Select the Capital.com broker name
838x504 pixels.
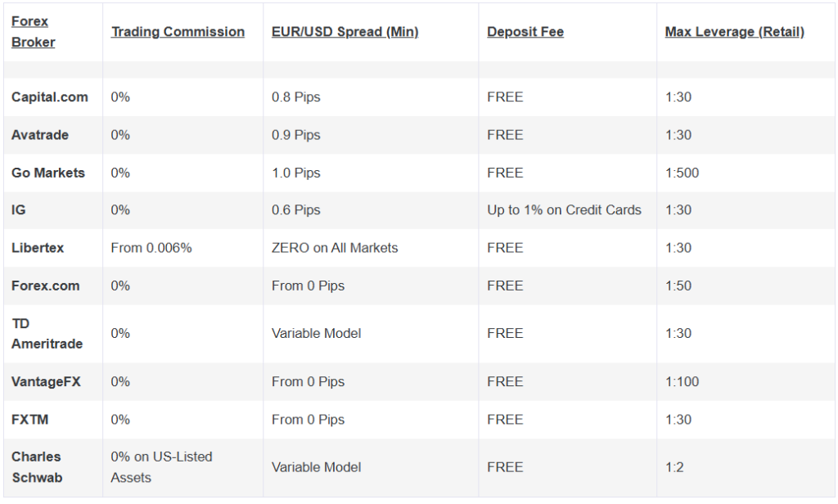coord(49,97)
